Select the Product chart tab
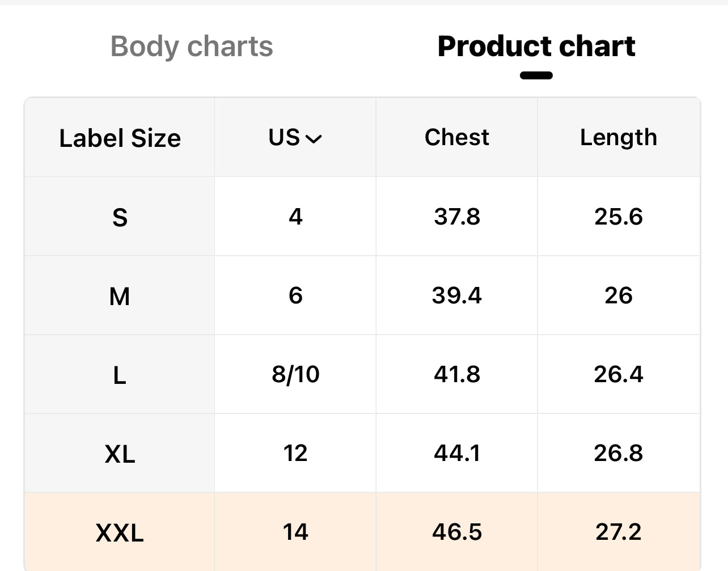Image resolution: width=728 pixels, height=571 pixels. click(536, 46)
